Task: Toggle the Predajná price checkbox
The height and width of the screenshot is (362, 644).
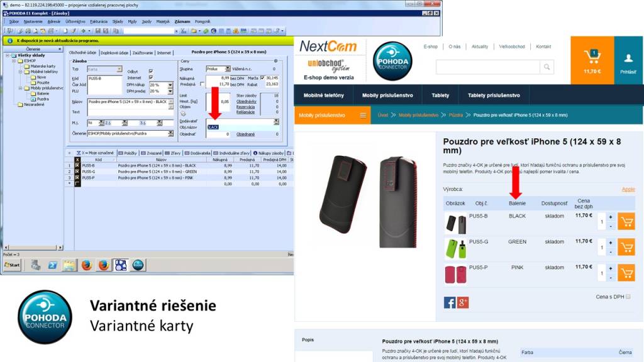Action: click(202, 84)
